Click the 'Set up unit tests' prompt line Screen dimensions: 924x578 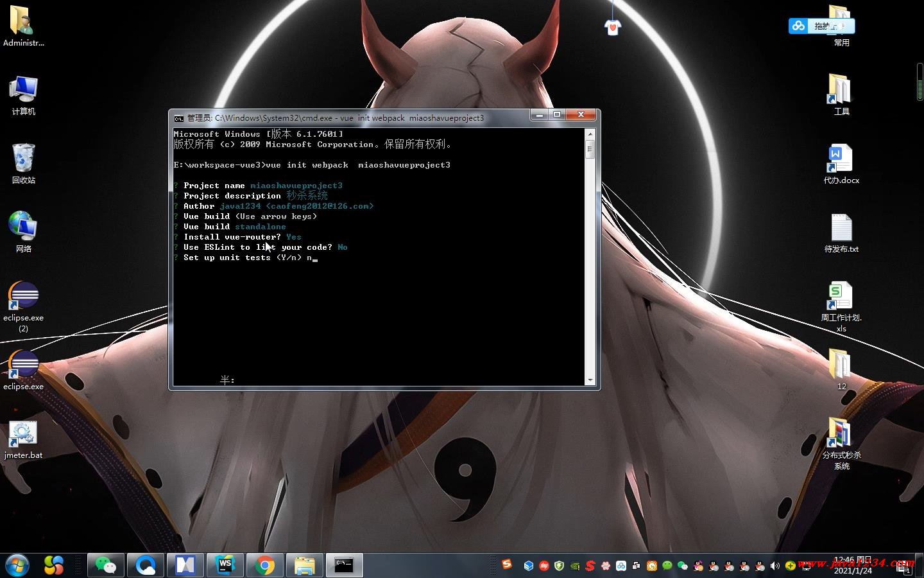coord(246,258)
